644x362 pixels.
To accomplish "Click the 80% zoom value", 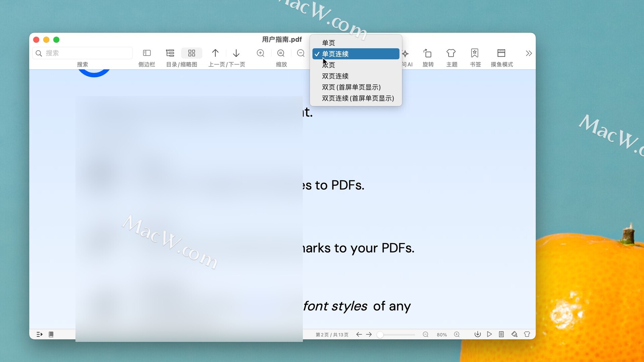I will tap(442, 335).
